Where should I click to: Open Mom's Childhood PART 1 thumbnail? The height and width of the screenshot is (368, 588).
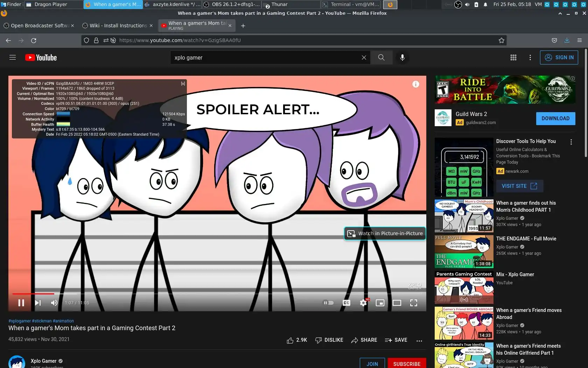coord(464,216)
